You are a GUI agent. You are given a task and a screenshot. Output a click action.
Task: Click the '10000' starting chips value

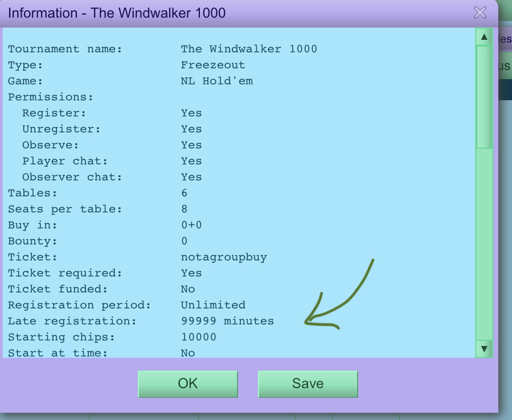[x=199, y=337]
